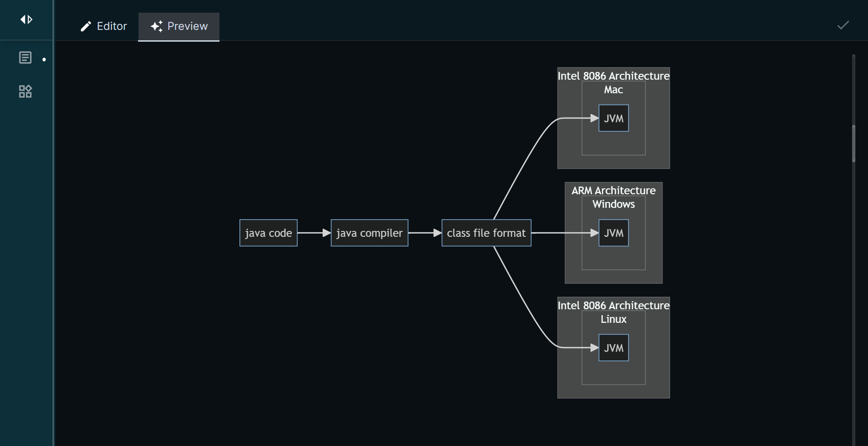
Task: Click JVM node inside Windows box
Action: (x=614, y=233)
